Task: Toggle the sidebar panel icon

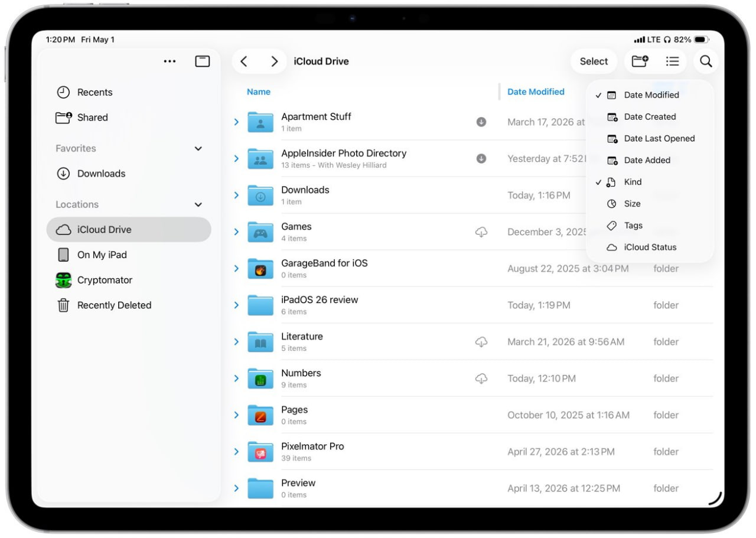Action: tap(203, 61)
